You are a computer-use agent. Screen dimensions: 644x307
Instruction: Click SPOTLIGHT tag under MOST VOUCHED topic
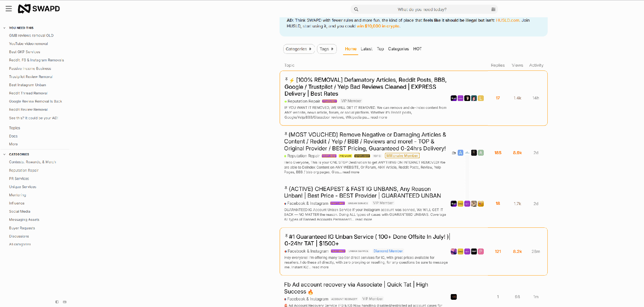tap(362, 156)
